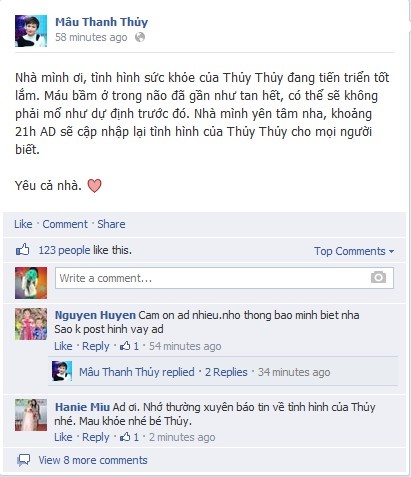Expand View 8 more comments
Viewport: 411px width, 477px height.
[93, 460]
